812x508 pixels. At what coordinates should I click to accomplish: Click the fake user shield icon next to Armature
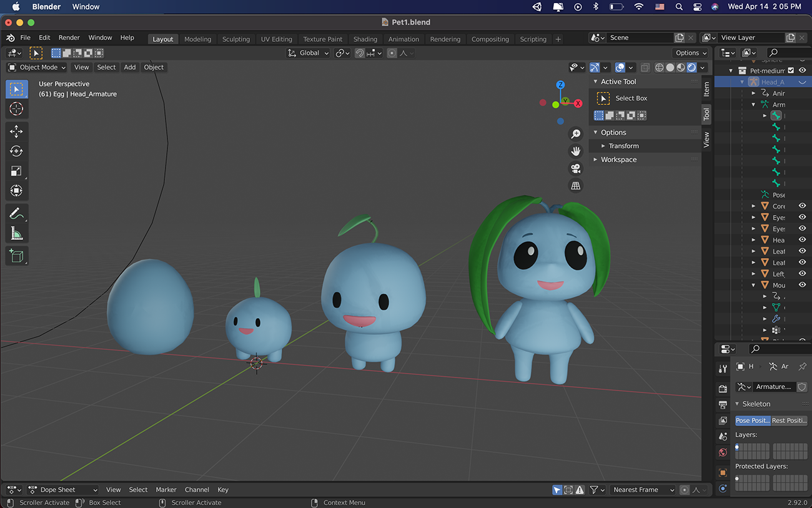click(802, 387)
